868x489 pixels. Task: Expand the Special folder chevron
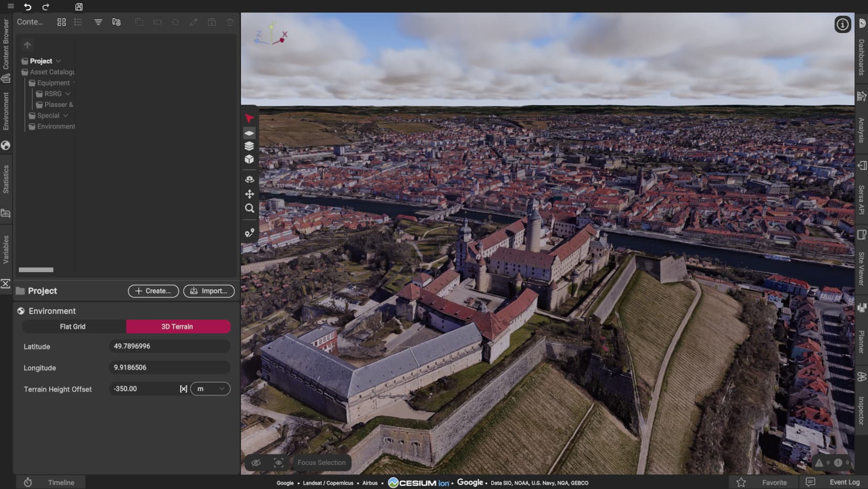point(65,116)
